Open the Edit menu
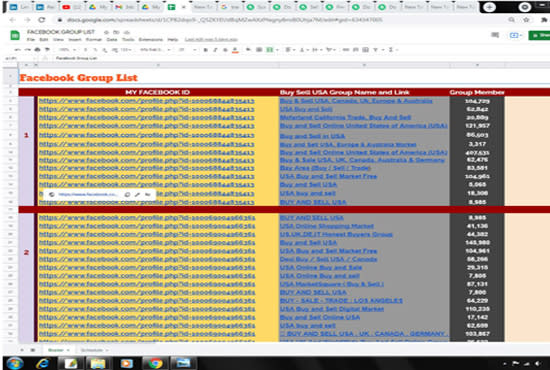This screenshot has height=370, width=550. 43,40
